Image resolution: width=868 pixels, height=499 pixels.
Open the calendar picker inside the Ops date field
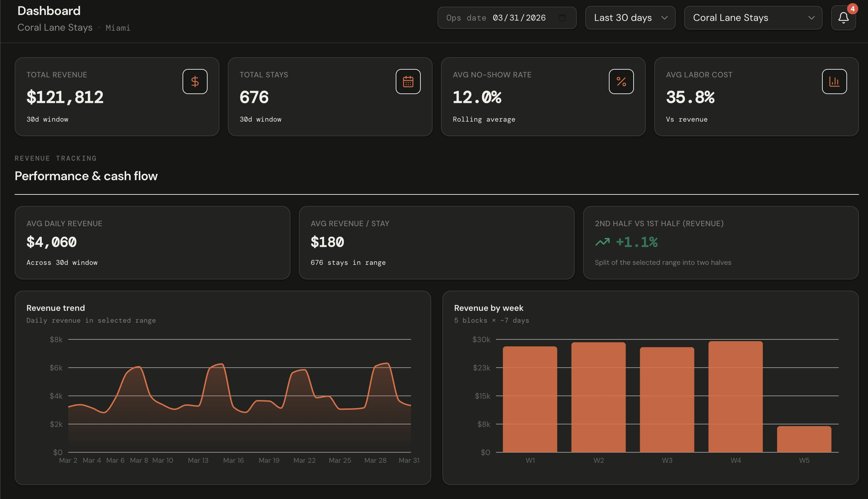click(x=562, y=18)
